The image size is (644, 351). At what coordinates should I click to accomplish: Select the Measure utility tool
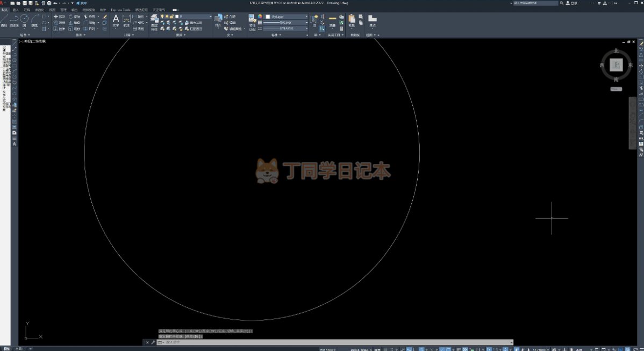(x=333, y=20)
